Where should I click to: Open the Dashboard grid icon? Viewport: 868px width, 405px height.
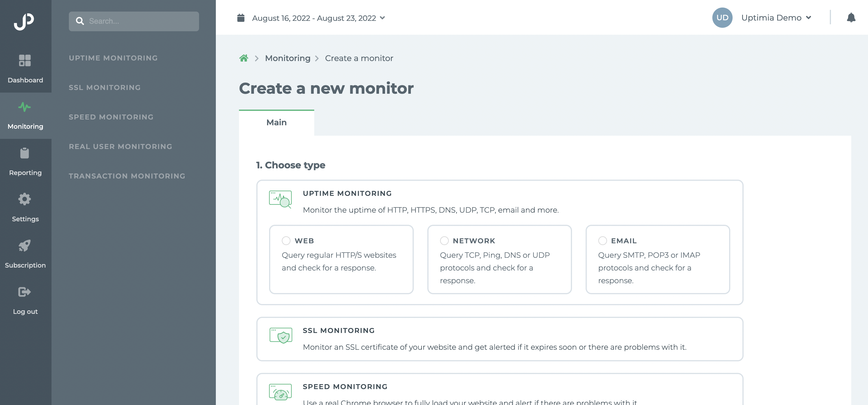pyautogui.click(x=25, y=60)
